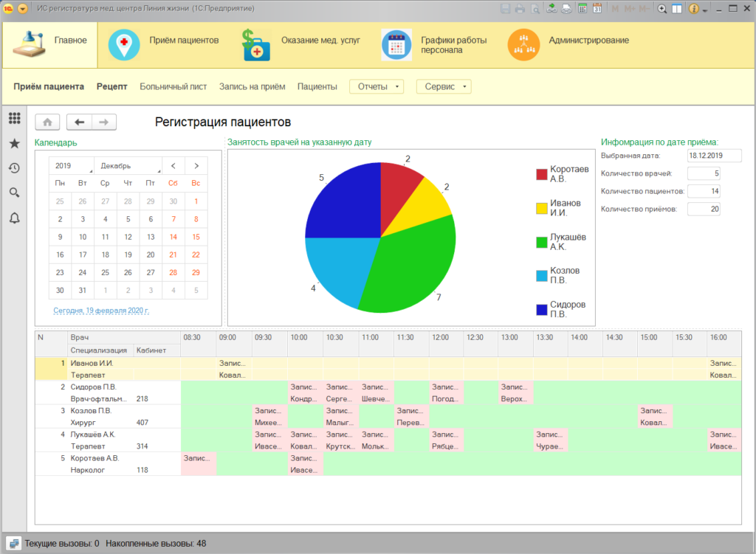This screenshot has height=554, width=756.
Task: Click the zoom magnifier icon in title bar
Action: pyautogui.click(x=662, y=9)
